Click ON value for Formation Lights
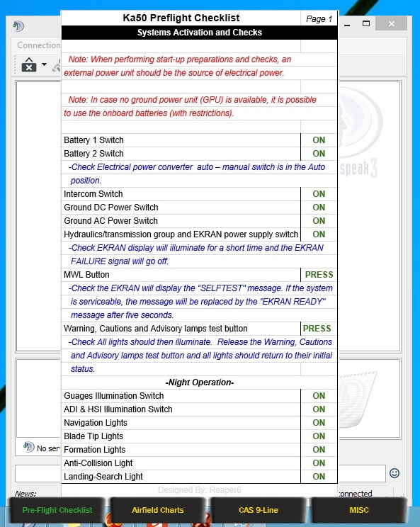 pyautogui.click(x=319, y=449)
